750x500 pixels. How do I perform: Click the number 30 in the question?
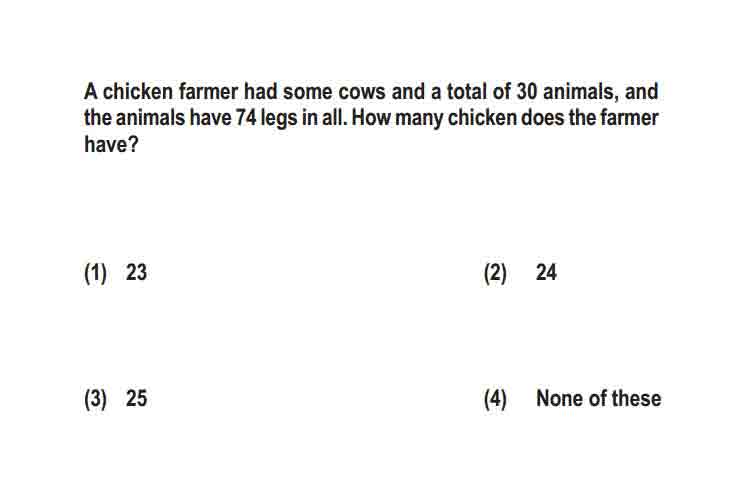click(527, 91)
